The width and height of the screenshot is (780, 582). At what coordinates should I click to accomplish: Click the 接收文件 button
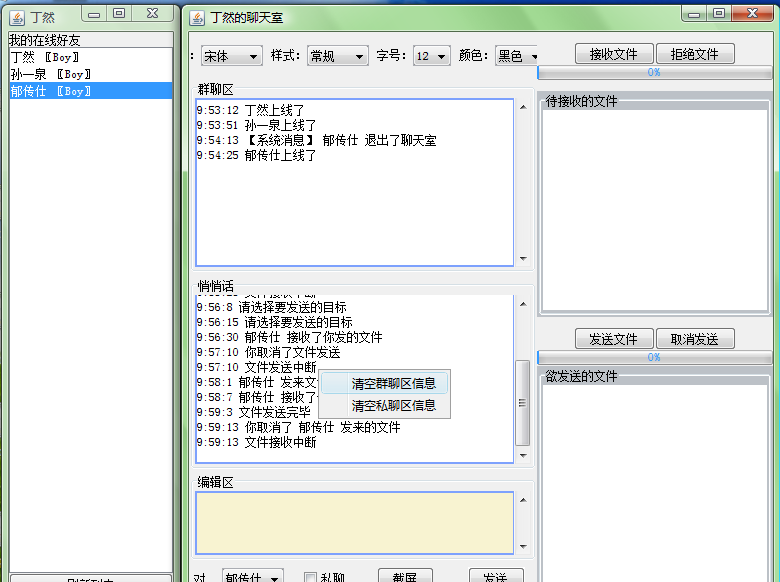pyautogui.click(x=614, y=54)
